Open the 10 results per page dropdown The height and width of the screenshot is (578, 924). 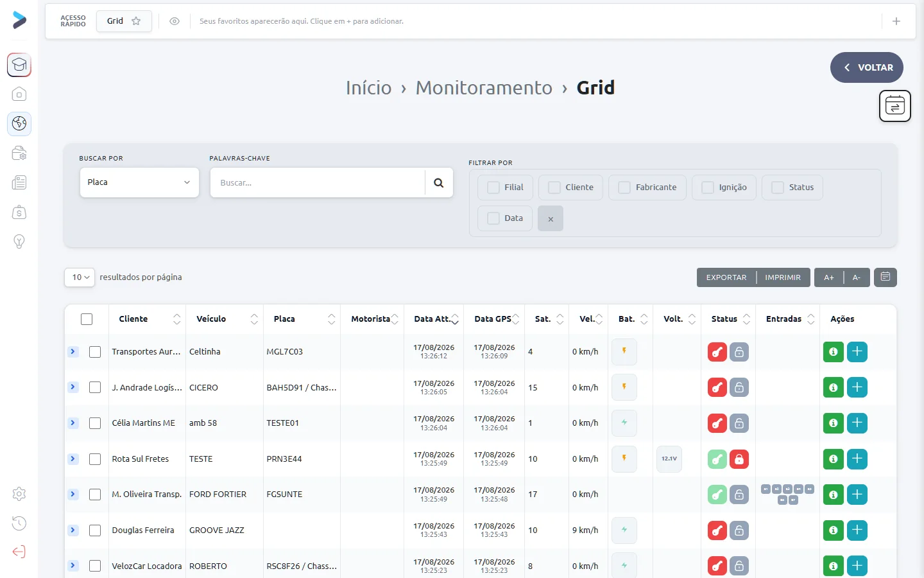(80, 277)
